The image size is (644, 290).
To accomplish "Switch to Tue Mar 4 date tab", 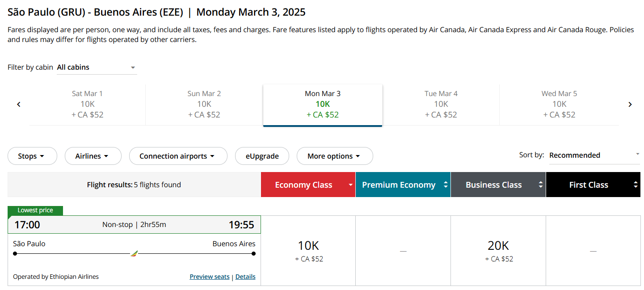I will pos(441,104).
